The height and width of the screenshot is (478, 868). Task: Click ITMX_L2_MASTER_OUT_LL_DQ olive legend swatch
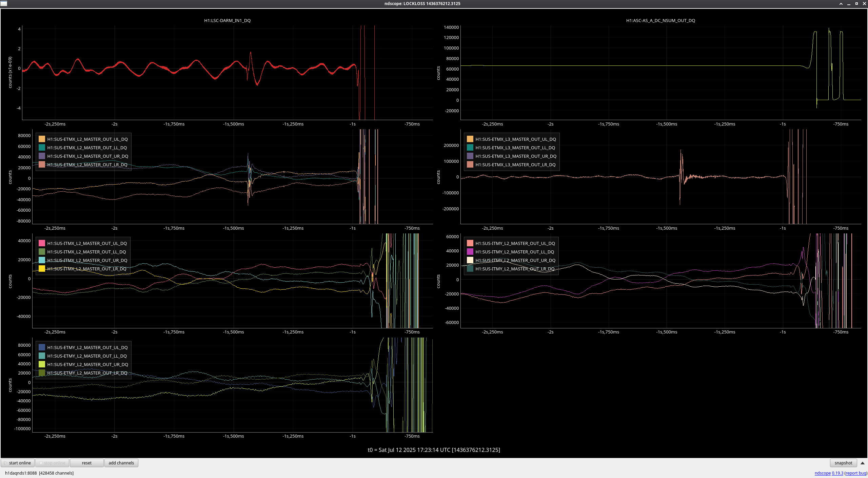pos(42,252)
